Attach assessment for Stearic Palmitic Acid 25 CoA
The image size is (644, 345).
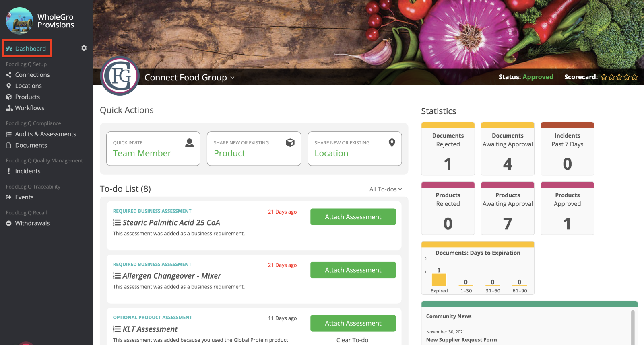pyautogui.click(x=353, y=217)
